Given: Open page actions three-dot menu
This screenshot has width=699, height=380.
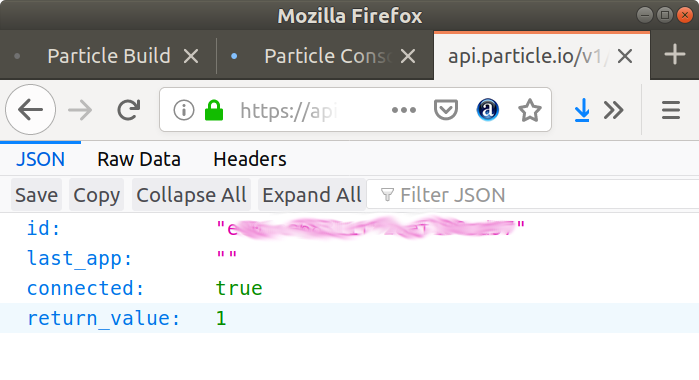Looking at the screenshot, I should [x=403, y=110].
